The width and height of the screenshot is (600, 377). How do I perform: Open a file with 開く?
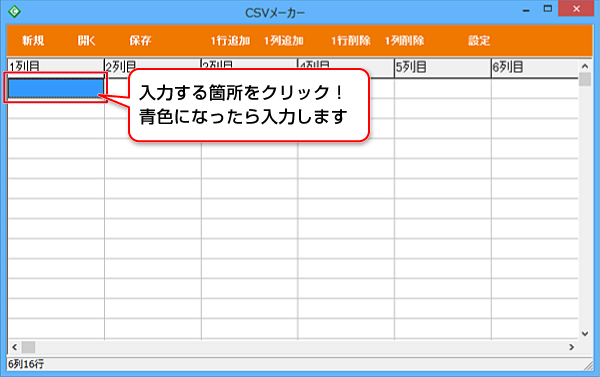(86, 41)
